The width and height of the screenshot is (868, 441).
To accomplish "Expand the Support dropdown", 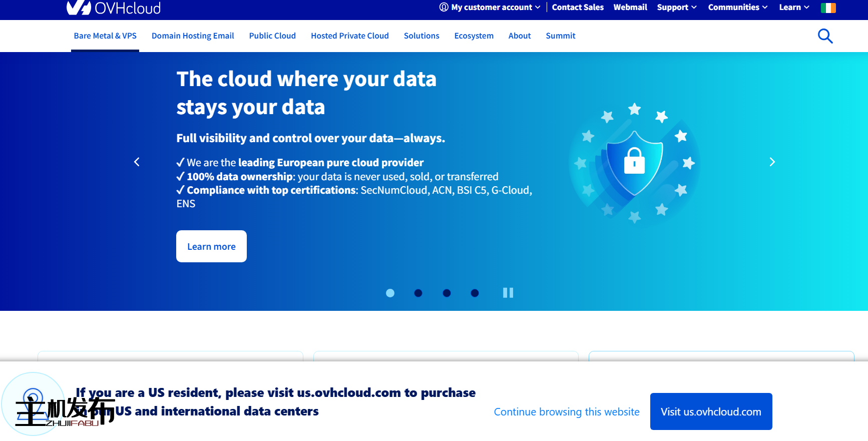I will [x=677, y=8].
